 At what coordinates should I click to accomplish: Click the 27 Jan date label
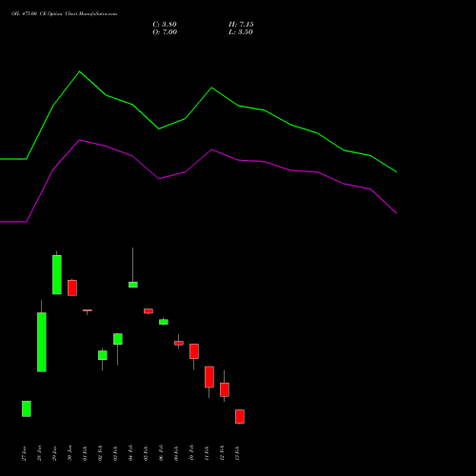tap(25, 453)
